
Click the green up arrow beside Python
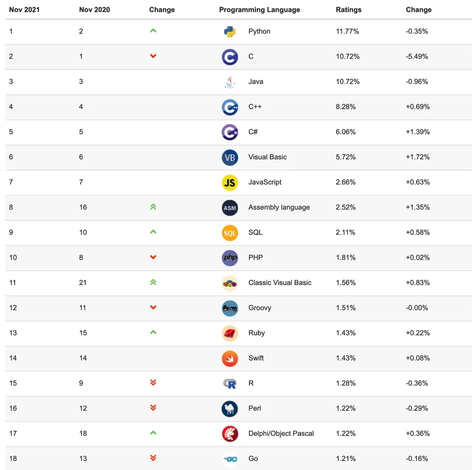(153, 31)
